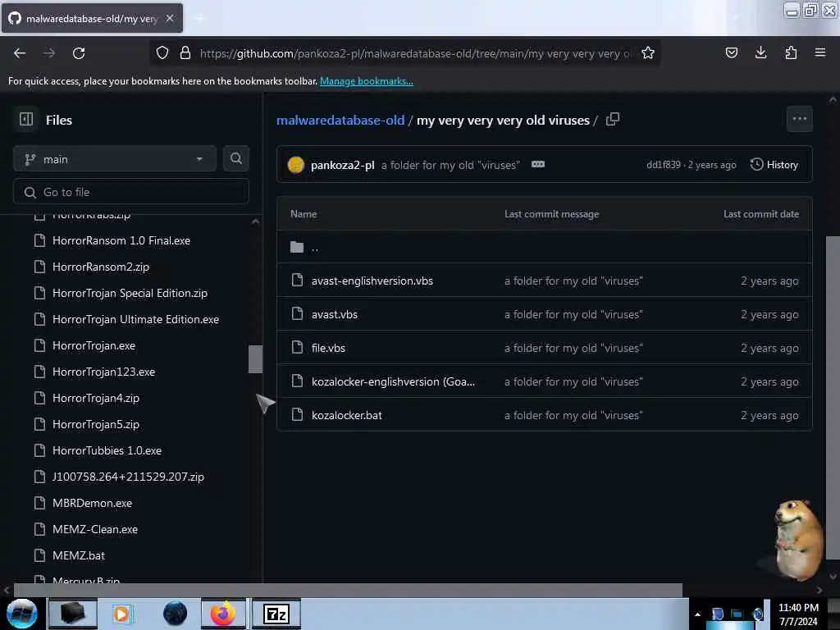Click the page vertical scrollbar on right
This screenshot has width=840, height=630.
tap(833, 396)
